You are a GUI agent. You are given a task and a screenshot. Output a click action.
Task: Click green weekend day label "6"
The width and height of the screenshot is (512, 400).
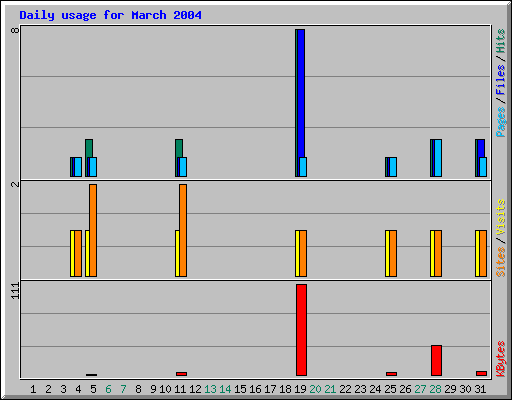[x=108, y=389]
